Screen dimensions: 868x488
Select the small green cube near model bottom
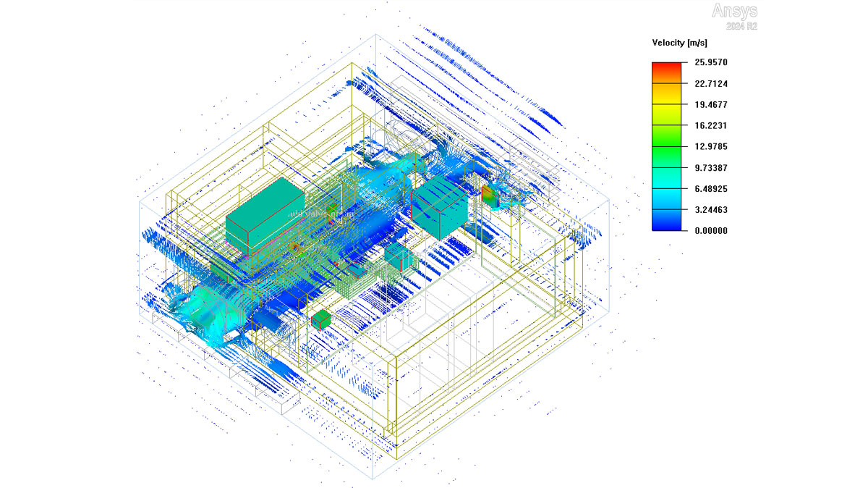click(321, 319)
